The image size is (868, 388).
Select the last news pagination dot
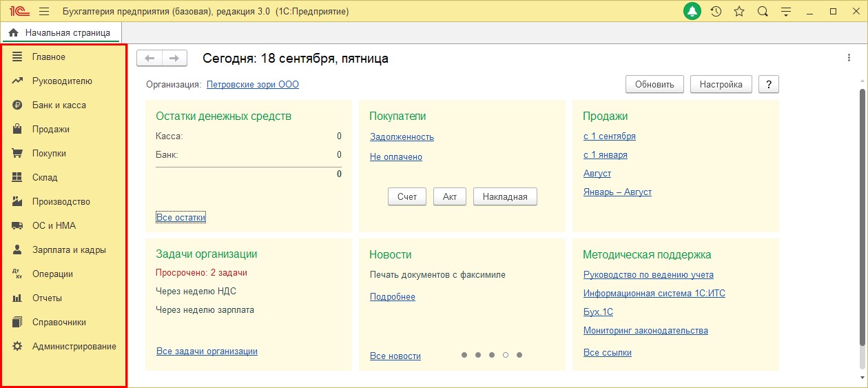coord(519,355)
